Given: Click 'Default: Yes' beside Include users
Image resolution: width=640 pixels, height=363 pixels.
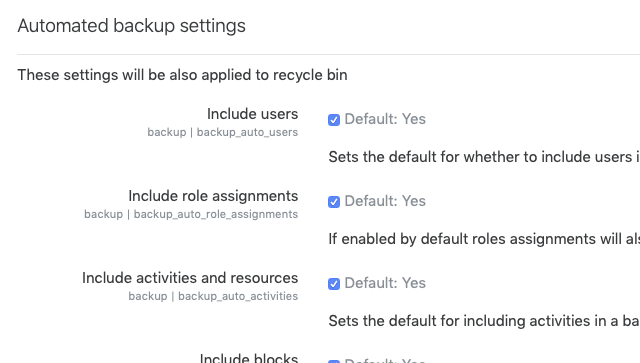Looking at the screenshot, I should pos(385,119).
